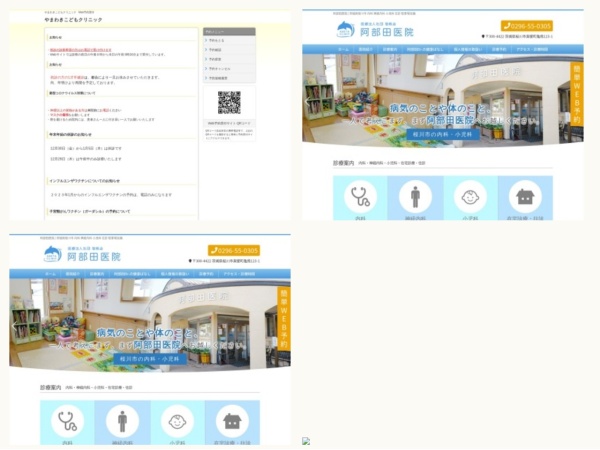Click the address pin icon in upper 阿部田医院 page

click(483, 36)
